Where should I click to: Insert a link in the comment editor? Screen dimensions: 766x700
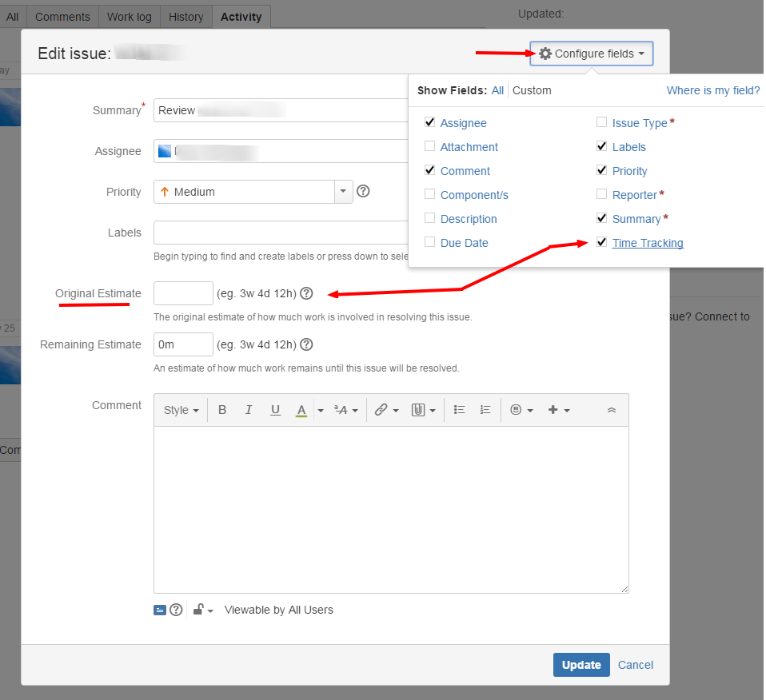click(x=381, y=409)
